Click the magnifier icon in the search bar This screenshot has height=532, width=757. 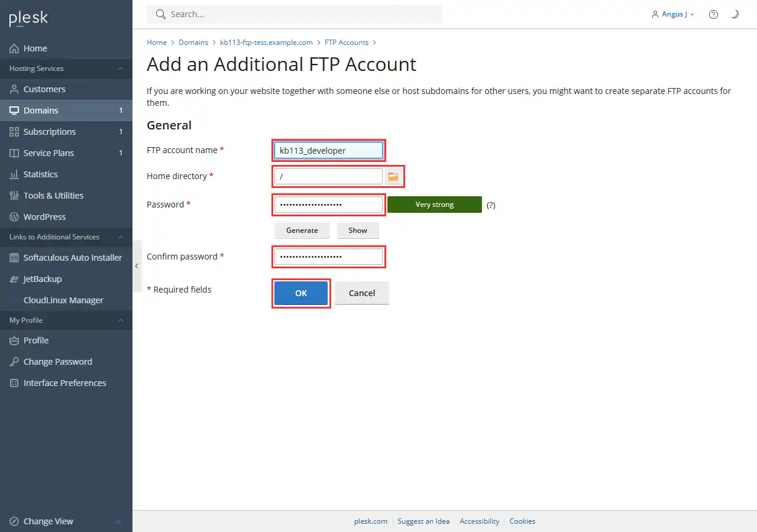pos(160,14)
